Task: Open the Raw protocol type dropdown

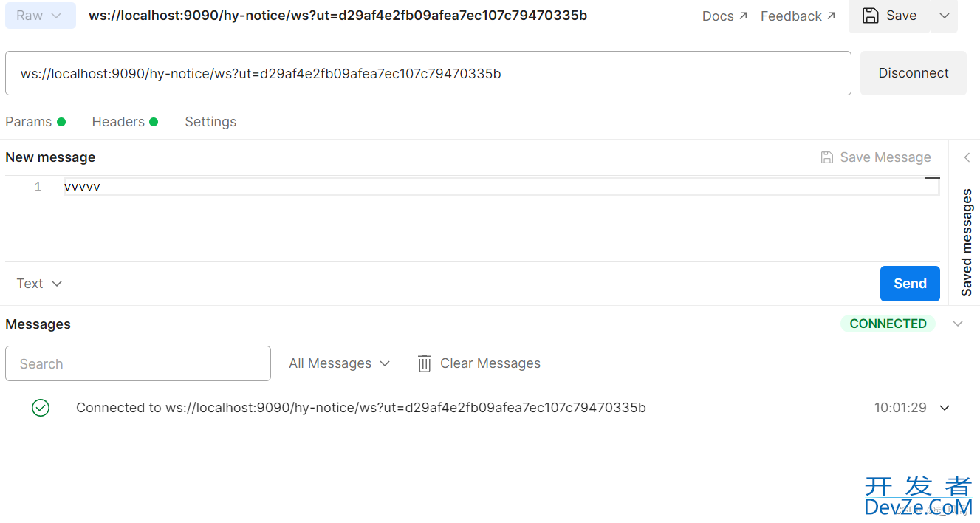Action: (x=40, y=16)
